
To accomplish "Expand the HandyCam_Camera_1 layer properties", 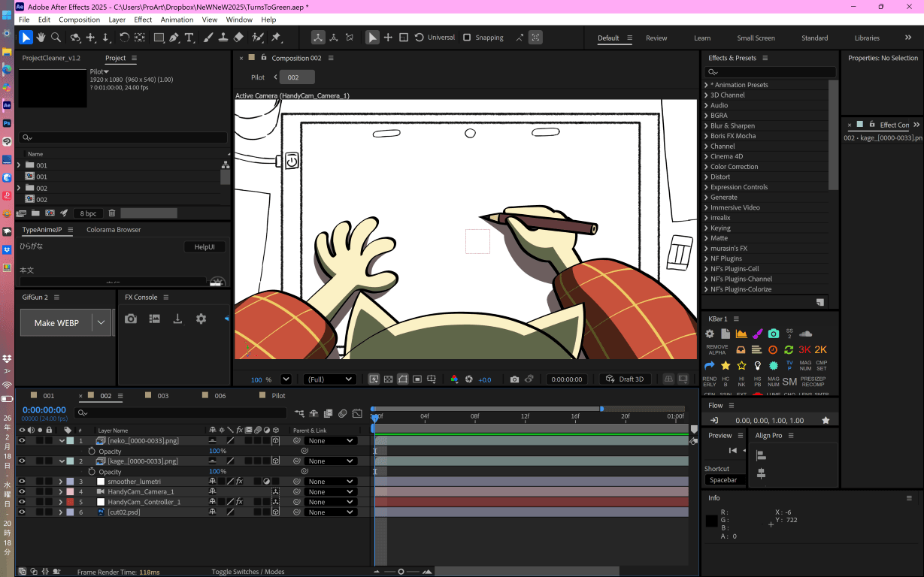I will click(61, 491).
